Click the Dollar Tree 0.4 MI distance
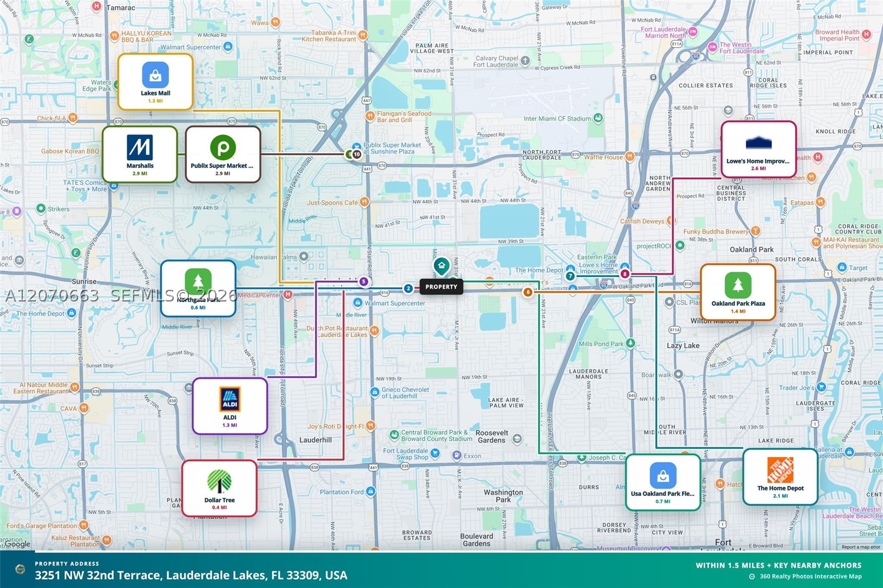This screenshot has height=588, width=883. coord(219,507)
